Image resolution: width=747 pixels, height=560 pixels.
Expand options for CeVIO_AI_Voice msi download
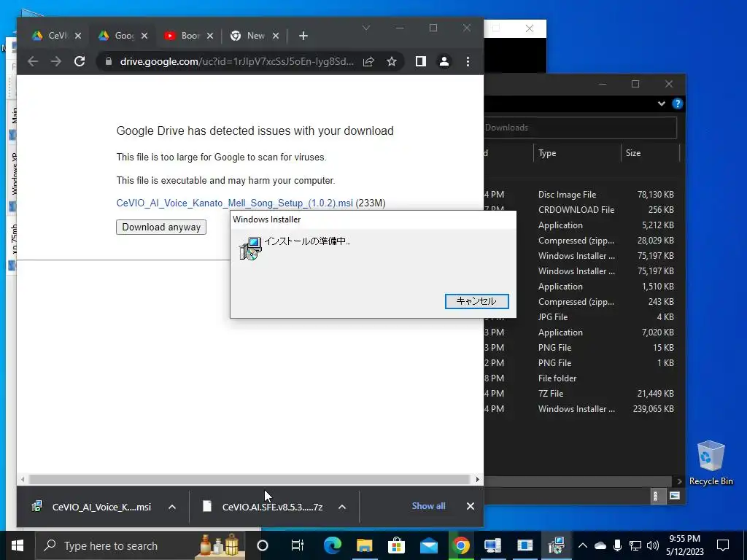172,507
